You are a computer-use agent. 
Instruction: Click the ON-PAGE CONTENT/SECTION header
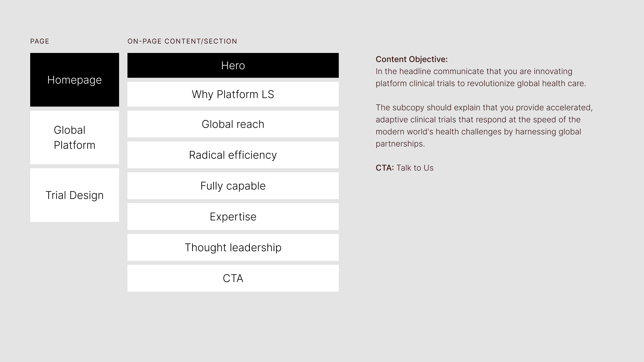(182, 41)
